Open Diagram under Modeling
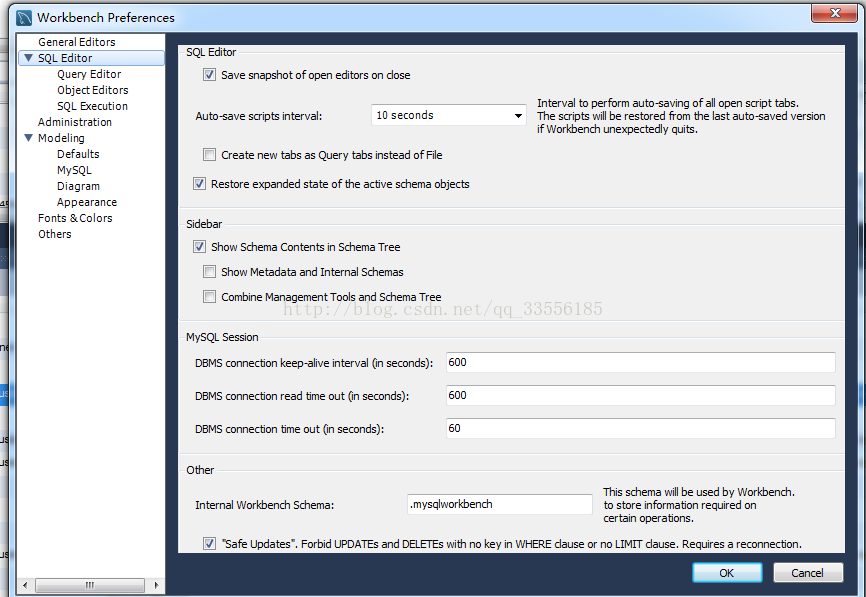 tap(78, 186)
